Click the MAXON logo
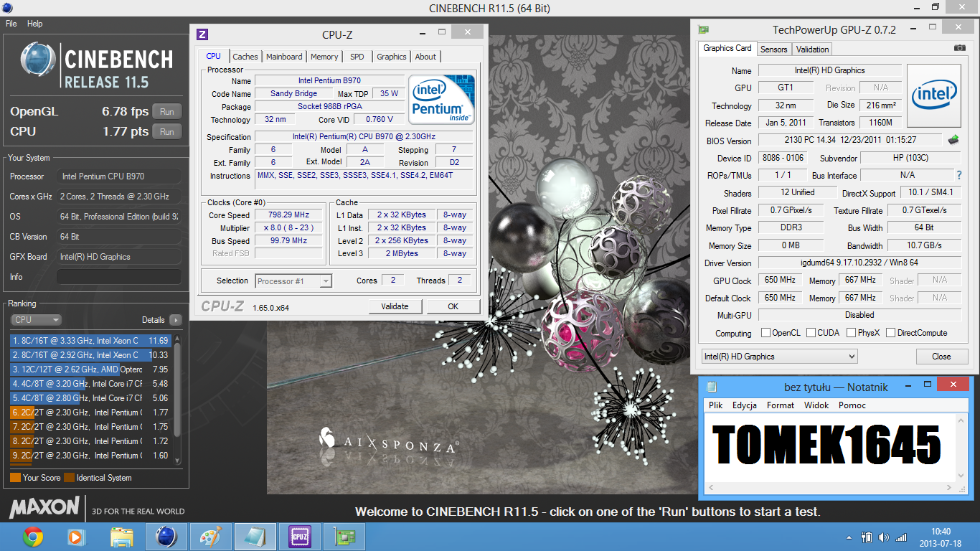 (44, 507)
